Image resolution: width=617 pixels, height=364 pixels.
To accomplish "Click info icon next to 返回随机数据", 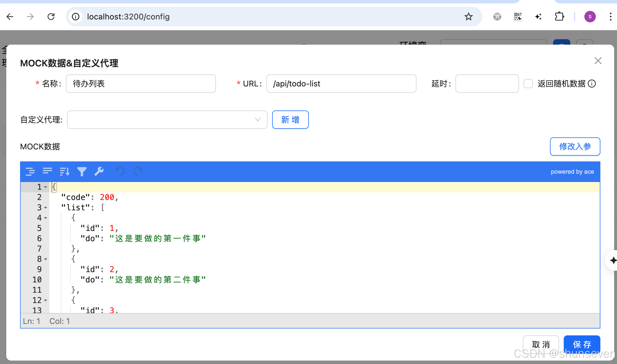I will tap(592, 84).
